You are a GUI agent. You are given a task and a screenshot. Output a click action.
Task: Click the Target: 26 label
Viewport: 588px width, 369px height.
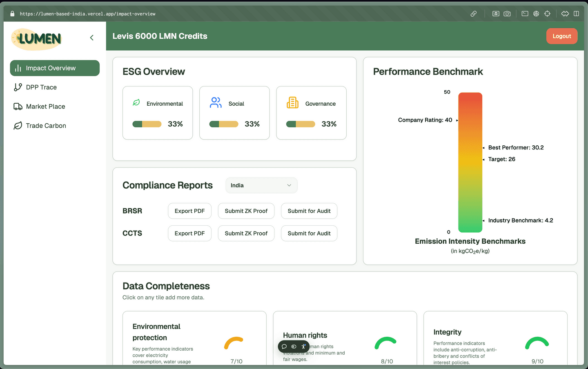[x=502, y=159]
